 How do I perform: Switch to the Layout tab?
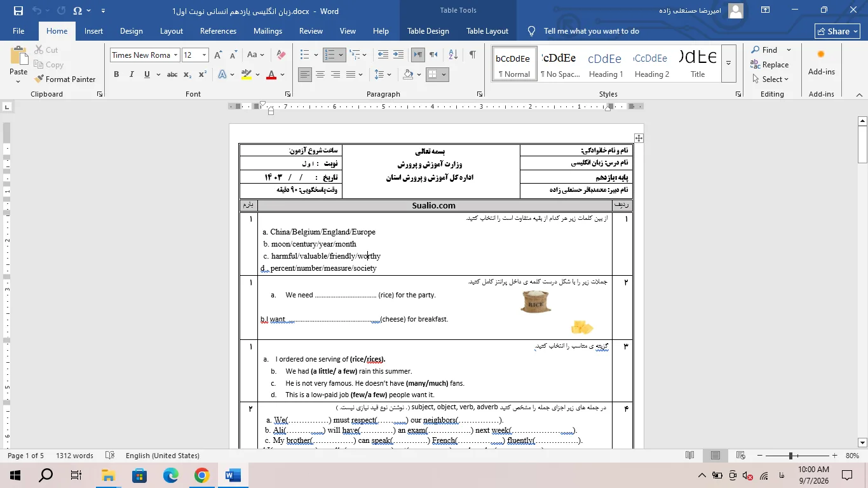pyautogui.click(x=172, y=31)
